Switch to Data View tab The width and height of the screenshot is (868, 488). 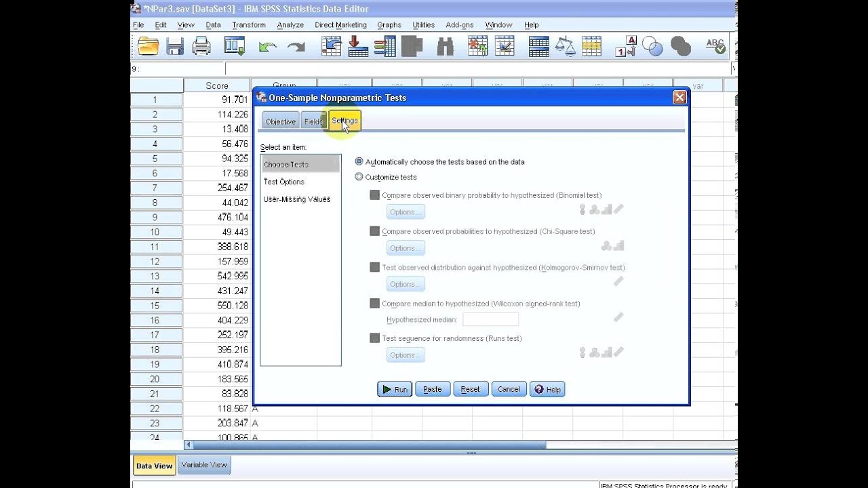click(x=154, y=466)
